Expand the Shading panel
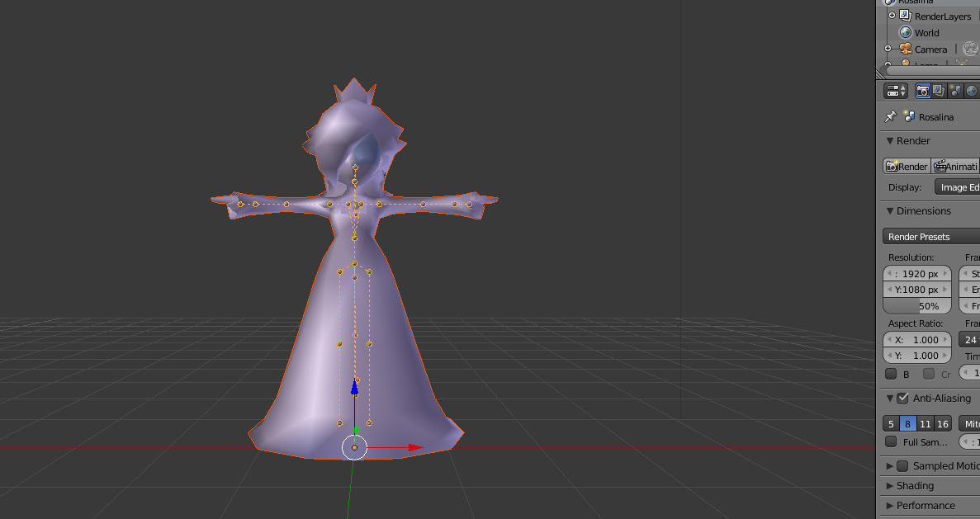The height and width of the screenshot is (519, 980). tap(890, 486)
